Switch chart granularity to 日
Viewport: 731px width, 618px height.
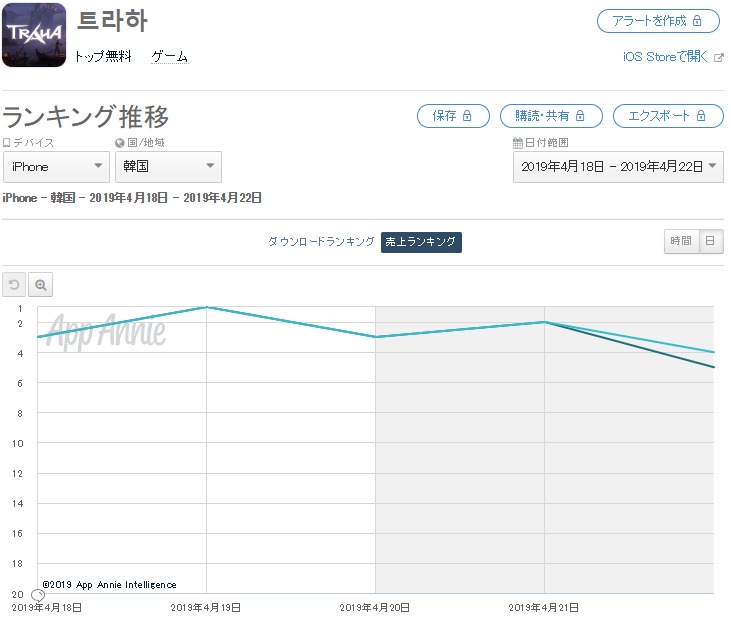click(x=710, y=241)
